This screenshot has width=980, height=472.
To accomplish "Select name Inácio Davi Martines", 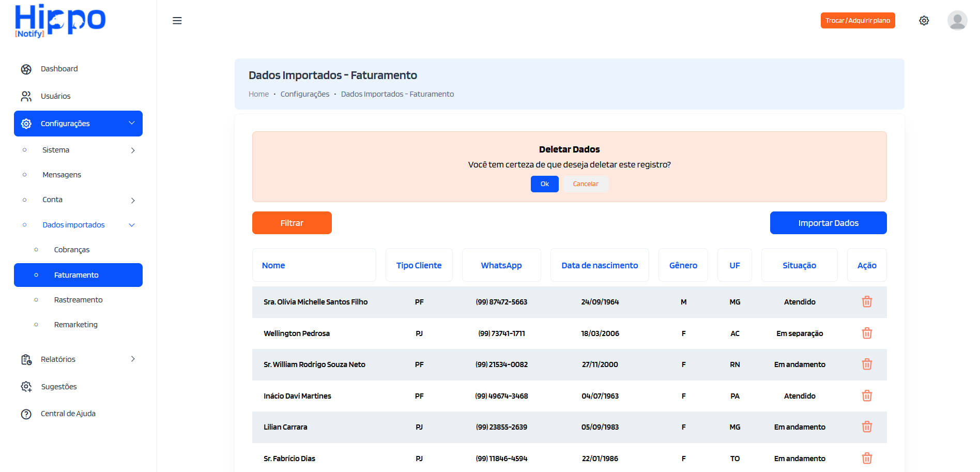I will click(x=297, y=396).
